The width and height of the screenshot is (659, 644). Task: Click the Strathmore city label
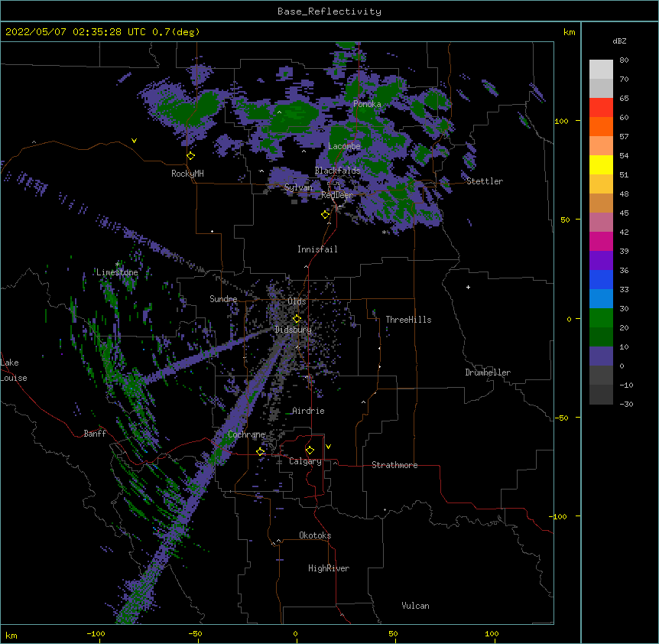click(394, 465)
